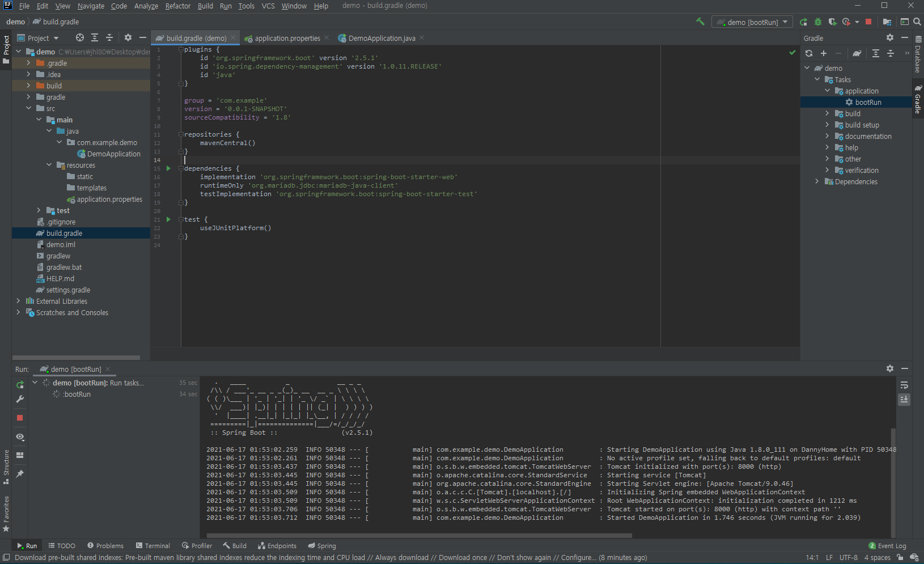Click the Run Anything icon beside Search

click(x=905, y=22)
